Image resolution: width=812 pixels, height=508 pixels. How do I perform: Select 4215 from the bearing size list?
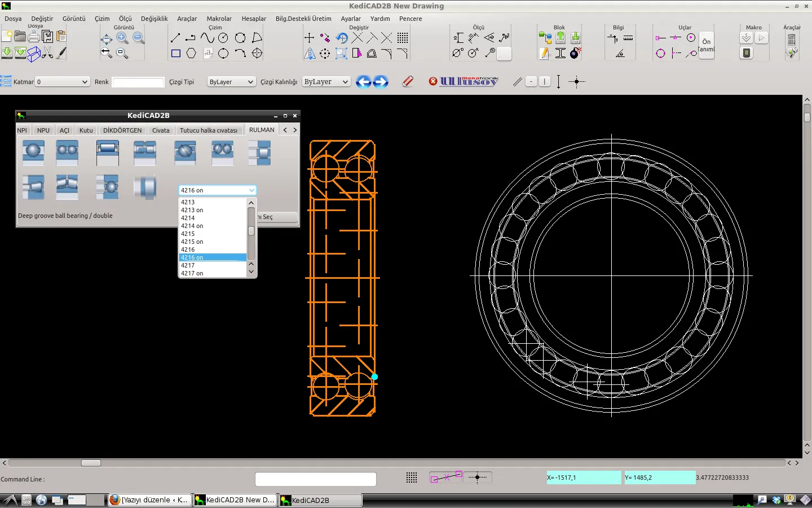coord(188,234)
